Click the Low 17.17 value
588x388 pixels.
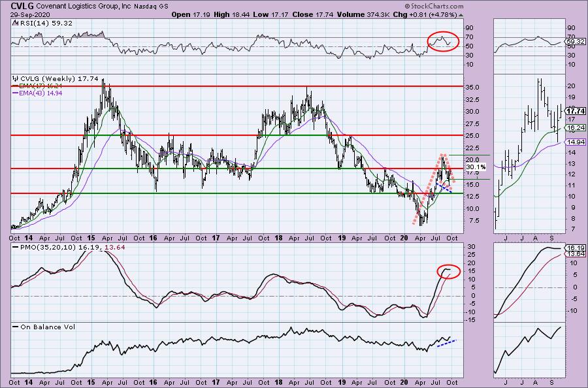tap(270, 14)
